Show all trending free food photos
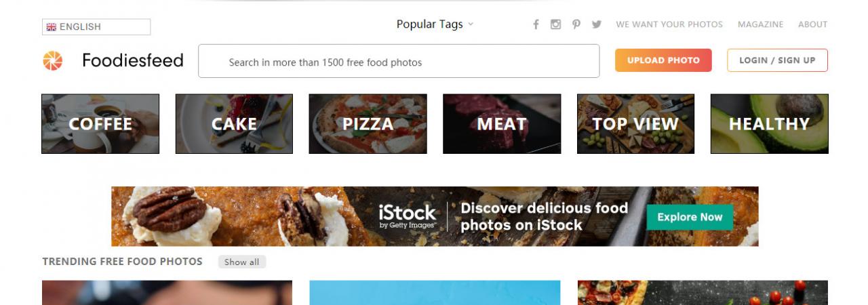This screenshot has height=305, width=868. (242, 262)
